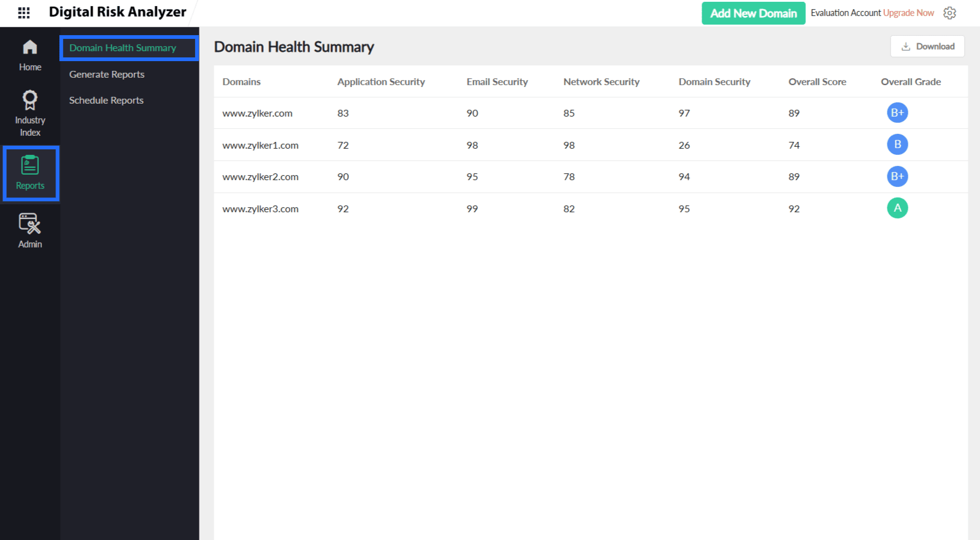Select the Reports sidebar icon
Image resolution: width=980 pixels, height=540 pixels.
pyautogui.click(x=30, y=173)
